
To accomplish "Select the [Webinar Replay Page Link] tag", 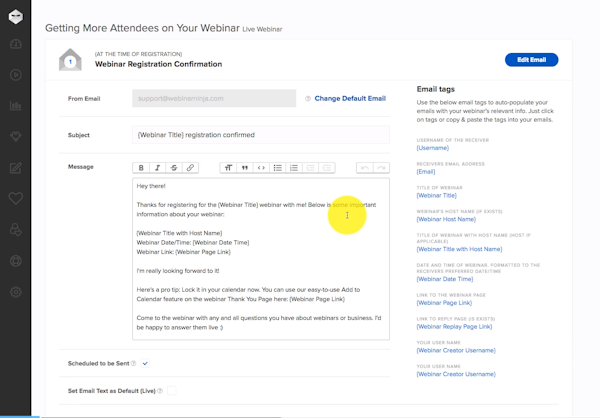I will (455, 327).
